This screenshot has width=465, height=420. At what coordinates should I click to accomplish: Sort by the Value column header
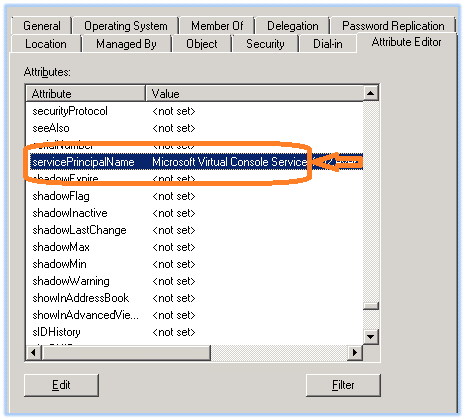pyautogui.click(x=255, y=94)
